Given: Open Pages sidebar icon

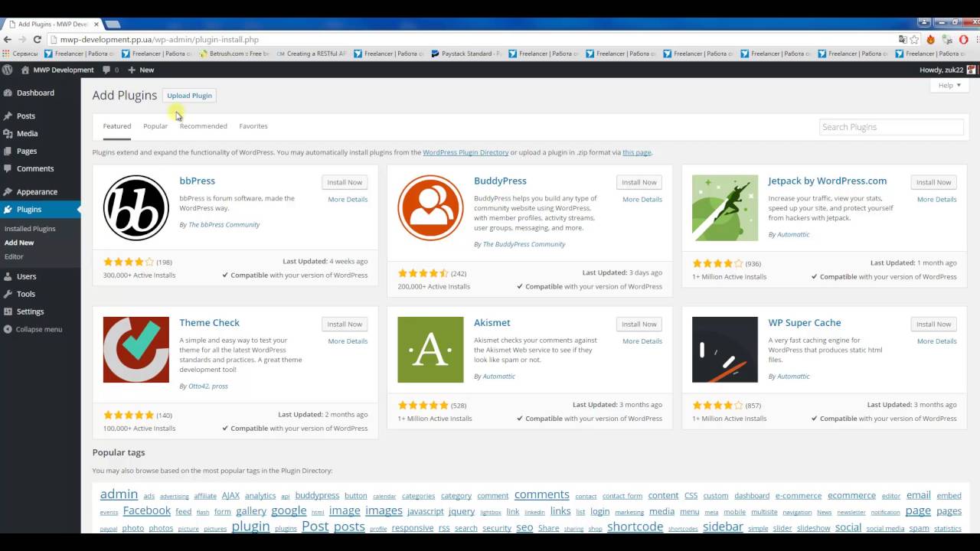Looking at the screenshot, I should pyautogui.click(x=8, y=152).
